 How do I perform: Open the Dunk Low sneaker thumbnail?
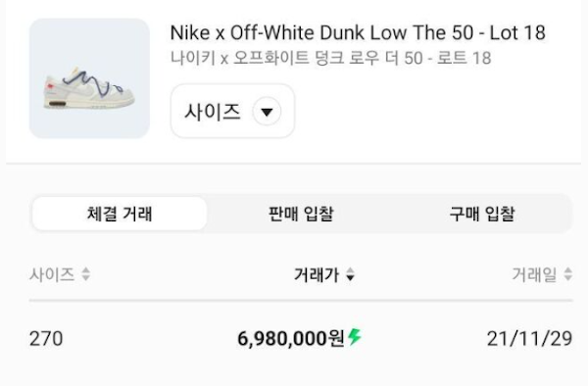click(x=89, y=78)
